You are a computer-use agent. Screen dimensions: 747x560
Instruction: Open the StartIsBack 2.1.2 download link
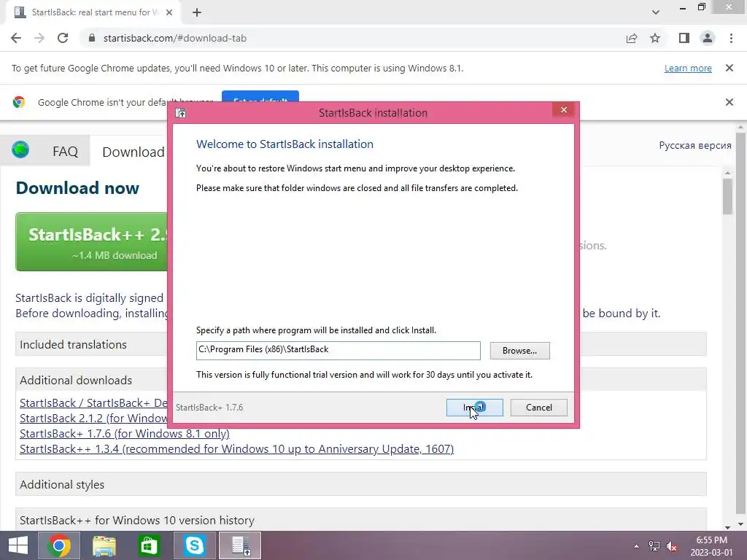[94, 418]
